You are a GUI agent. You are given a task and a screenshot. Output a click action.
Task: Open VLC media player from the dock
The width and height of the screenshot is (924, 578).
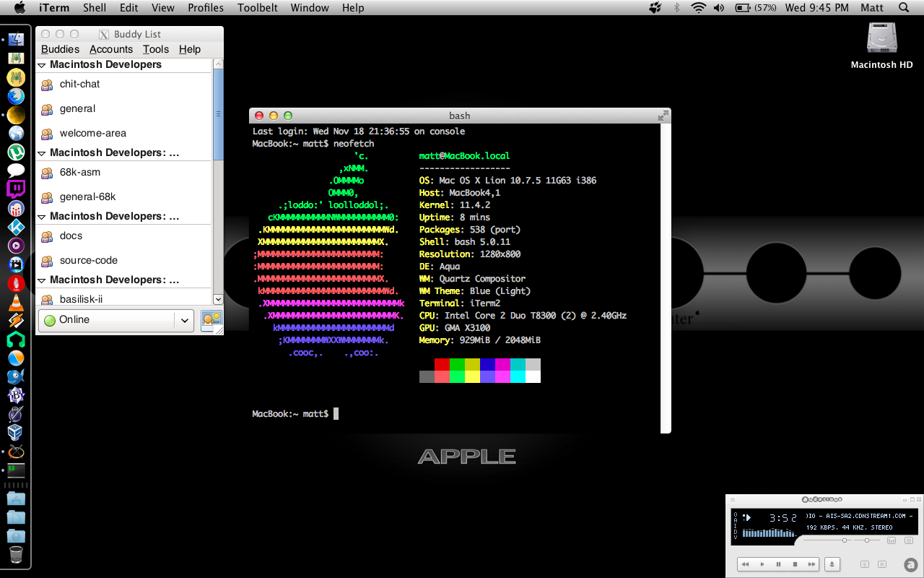click(x=16, y=302)
